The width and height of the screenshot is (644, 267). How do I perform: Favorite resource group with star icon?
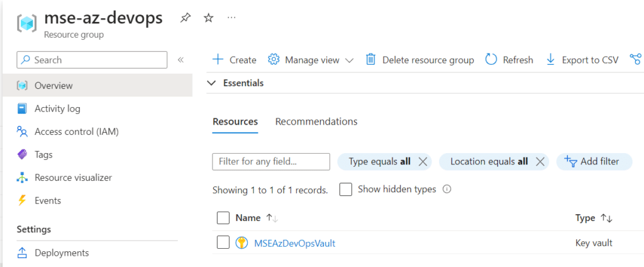(209, 18)
